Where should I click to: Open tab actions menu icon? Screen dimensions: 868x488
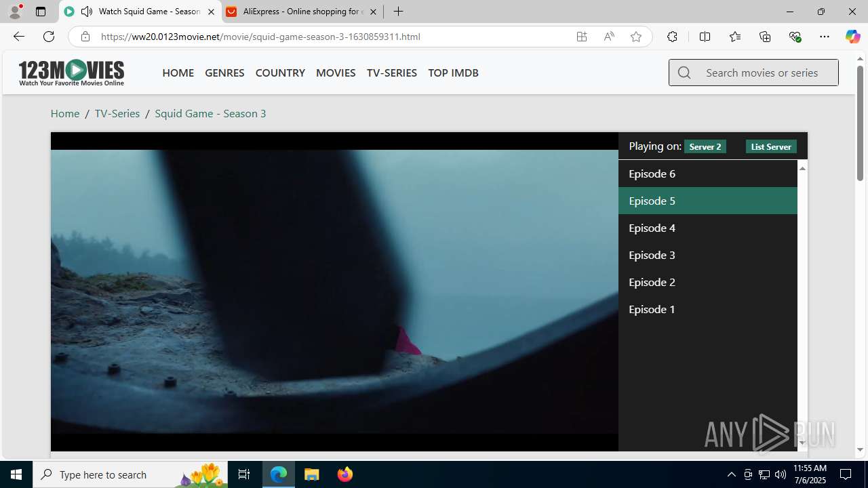(x=41, y=12)
